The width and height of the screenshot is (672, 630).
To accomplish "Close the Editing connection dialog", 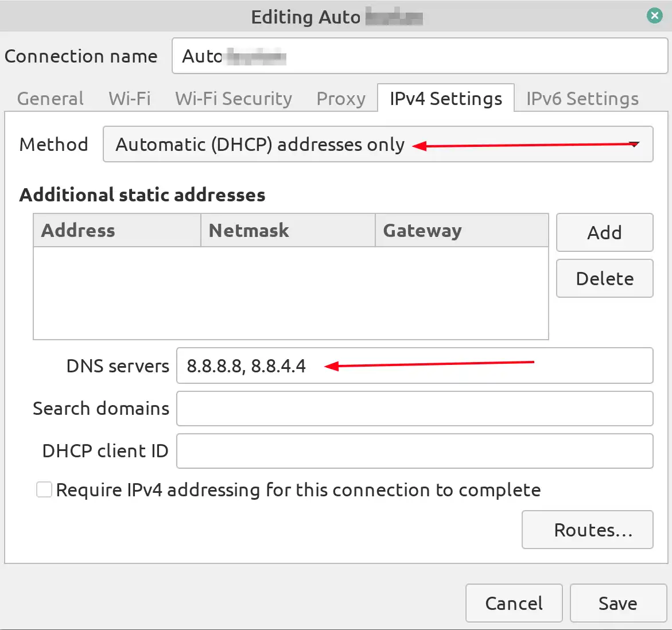I will pos(654,15).
